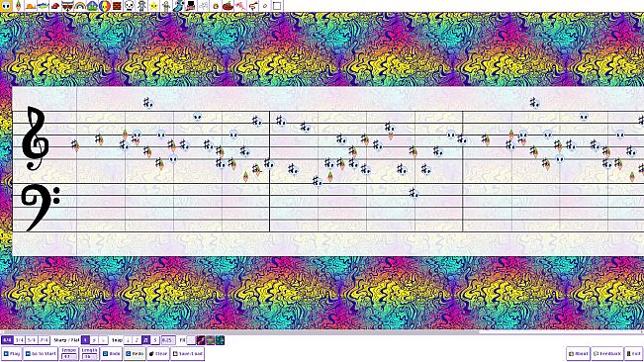The width and height of the screenshot is (644, 362).
Task: Set time signature to 3/4
Action: (20, 340)
